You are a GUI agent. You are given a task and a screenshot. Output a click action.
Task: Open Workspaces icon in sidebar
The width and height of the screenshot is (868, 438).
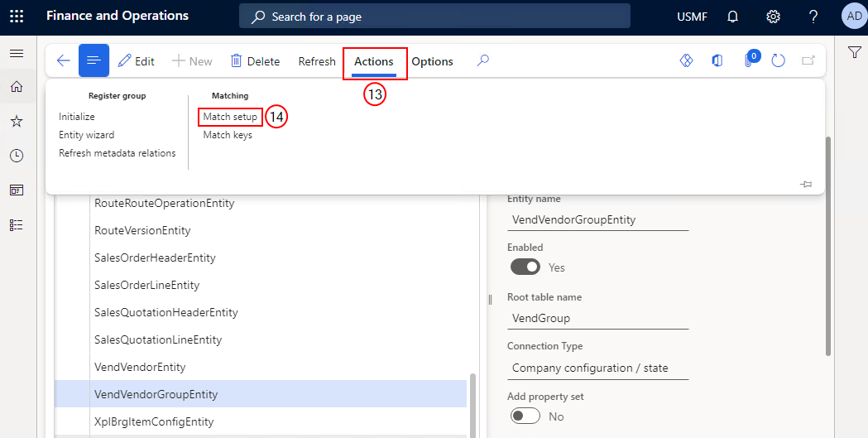17,190
